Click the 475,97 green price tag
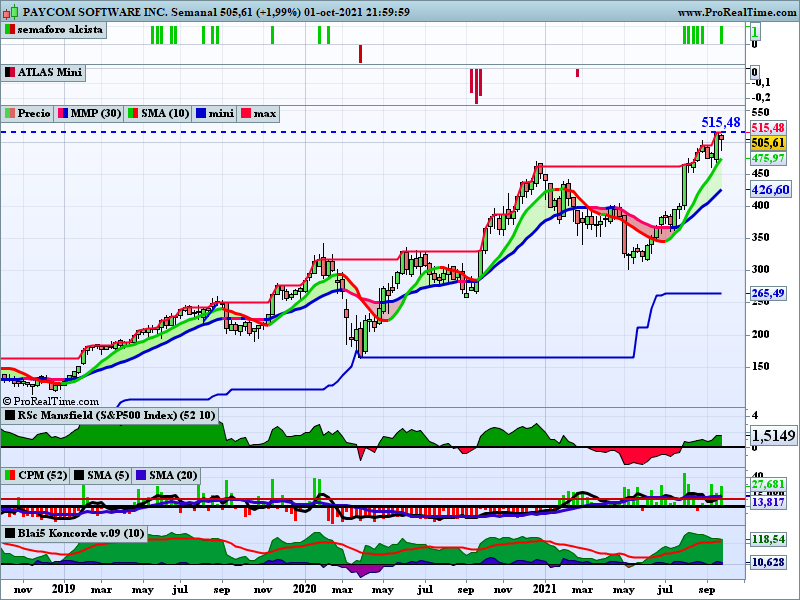The image size is (800, 600). pos(768,159)
